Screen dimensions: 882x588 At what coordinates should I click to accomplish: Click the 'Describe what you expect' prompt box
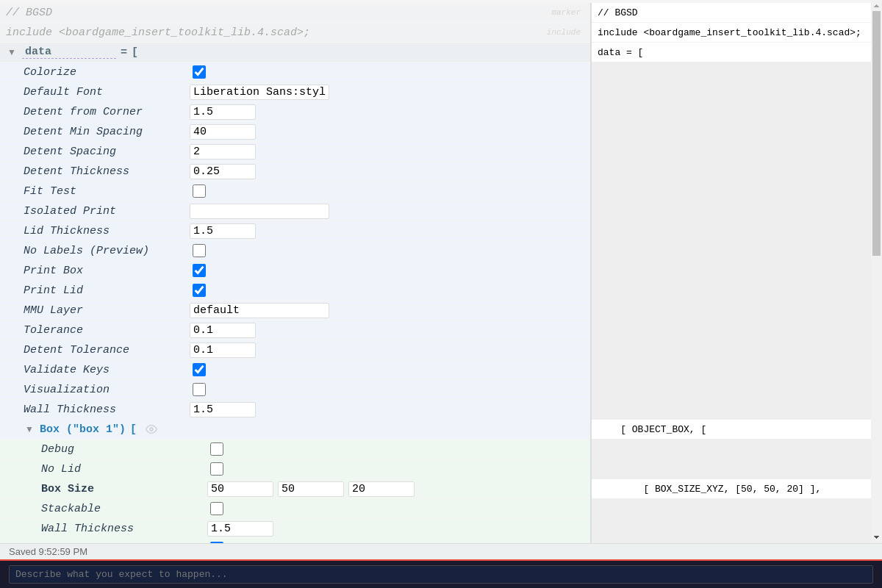(440, 574)
